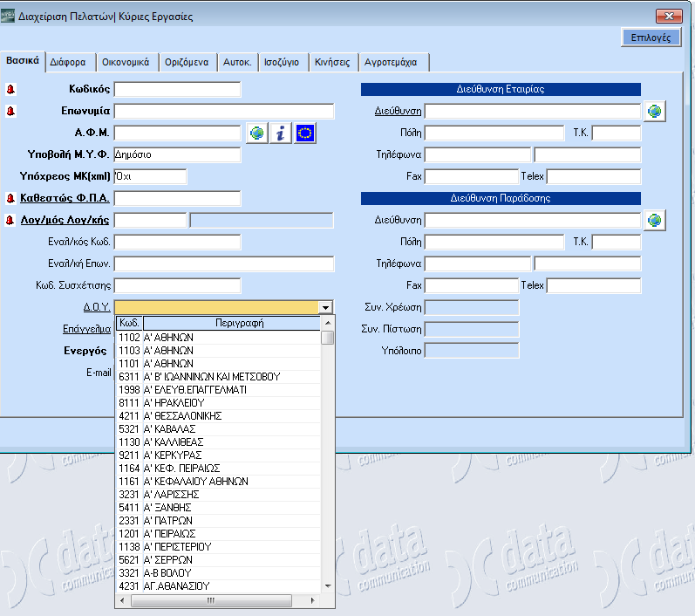Image resolution: width=695 pixels, height=616 pixels.
Task: Select 4211 Α' ΘΕΣΣΑΛΟΝΙΚΗΣ entry
Action: pyautogui.click(x=218, y=416)
